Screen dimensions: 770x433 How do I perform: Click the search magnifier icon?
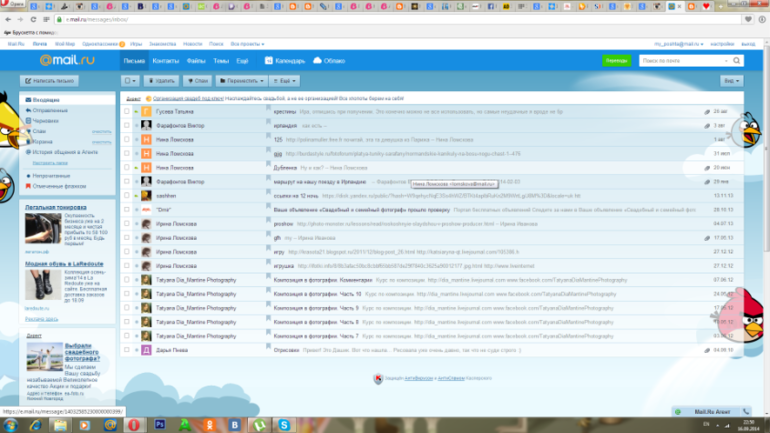click(x=737, y=61)
